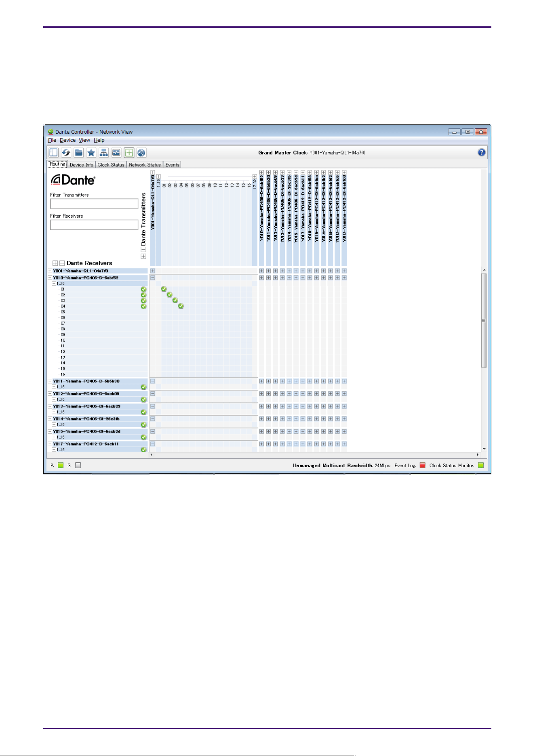Toggle grid subscription of receiver 02 to transmitter 02

click(169, 294)
